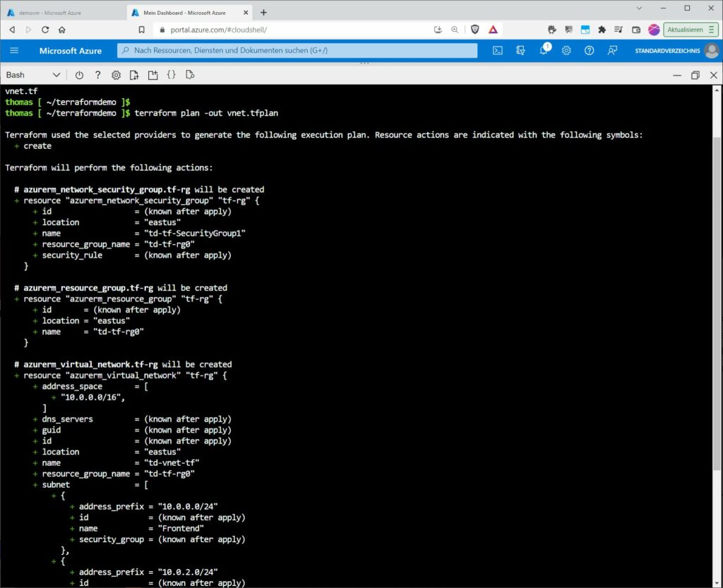Click the "terraform plan -out vnet.tfplan" command
Image resolution: width=723 pixels, height=588 pixels.
(x=206, y=113)
